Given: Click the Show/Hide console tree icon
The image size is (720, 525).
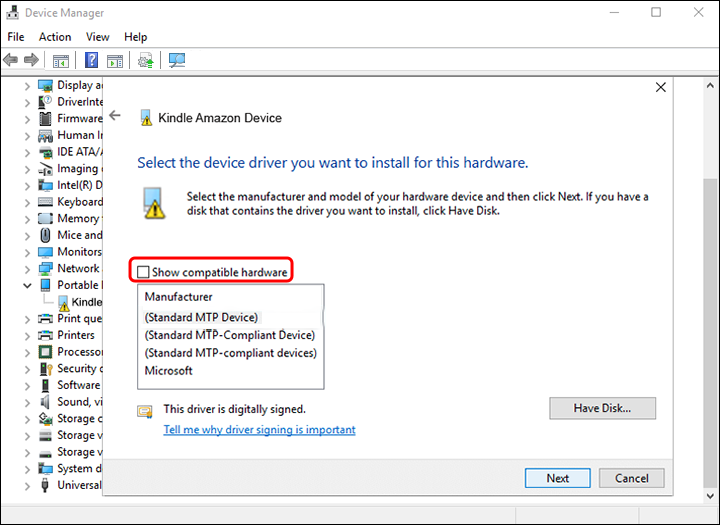Looking at the screenshot, I should tap(61, 61).
